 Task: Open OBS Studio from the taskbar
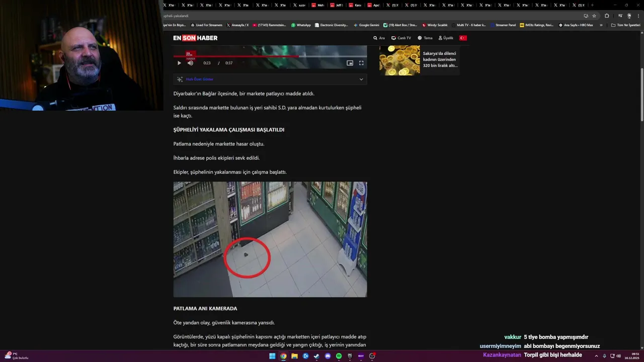tap(372, 356)
